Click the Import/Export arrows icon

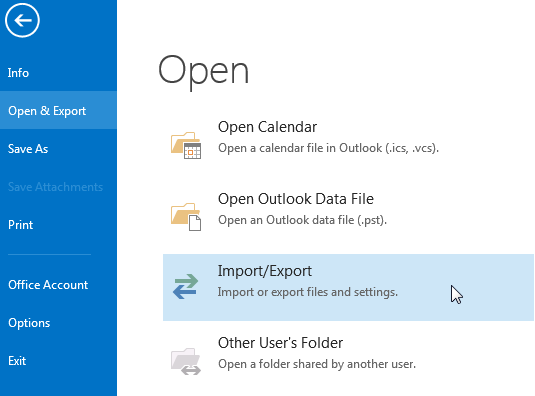coord(185,287)
